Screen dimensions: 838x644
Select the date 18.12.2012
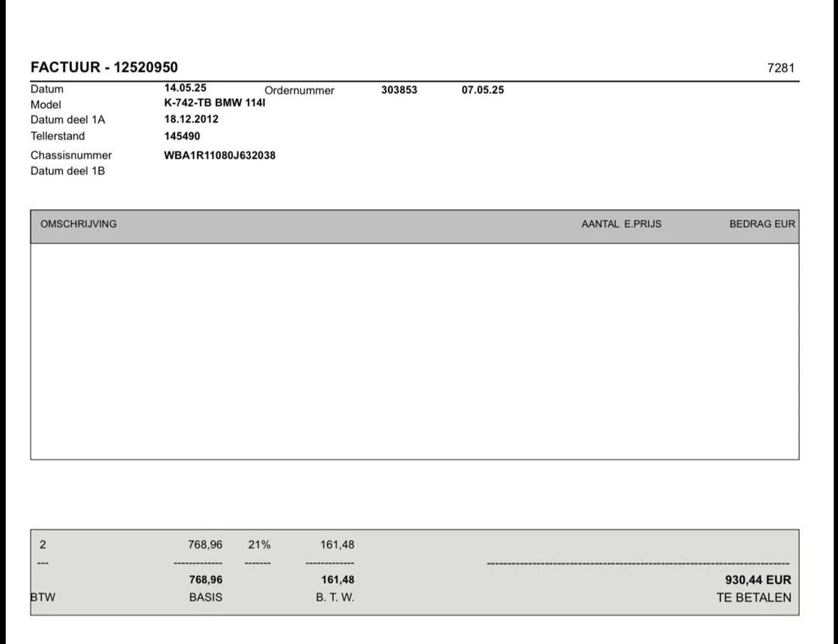191,119
